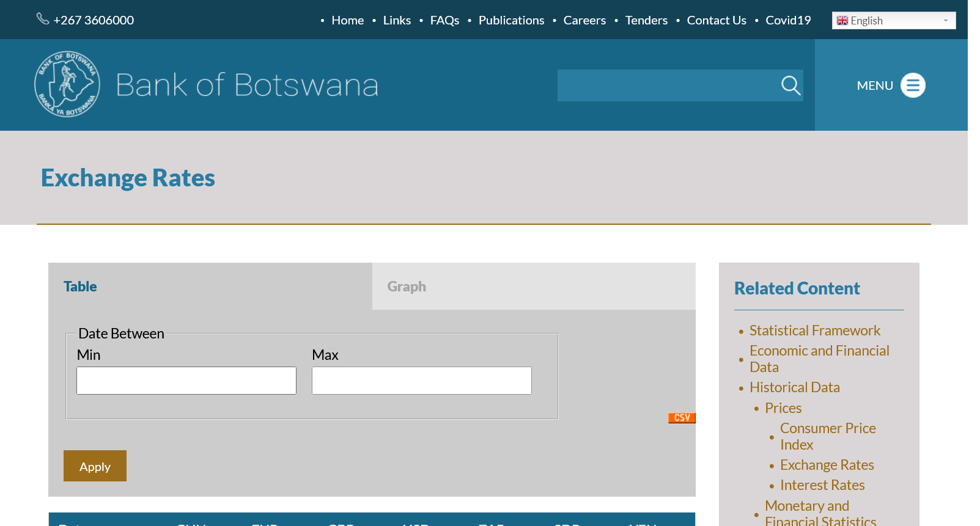Open the Historical Data link
Viewport: 980px width, 526px height.
pyautogui.click(x=794, y=387)
